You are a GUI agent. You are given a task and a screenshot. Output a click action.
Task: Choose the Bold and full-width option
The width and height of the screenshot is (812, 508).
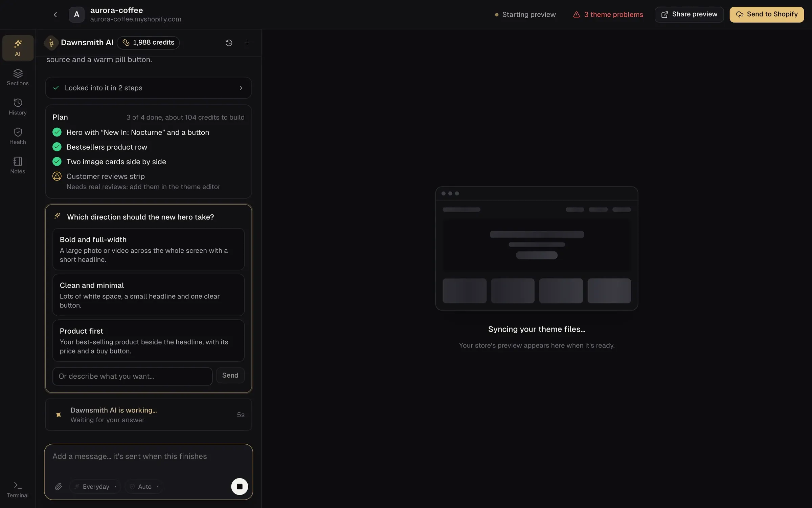click(x=148, y=249)
